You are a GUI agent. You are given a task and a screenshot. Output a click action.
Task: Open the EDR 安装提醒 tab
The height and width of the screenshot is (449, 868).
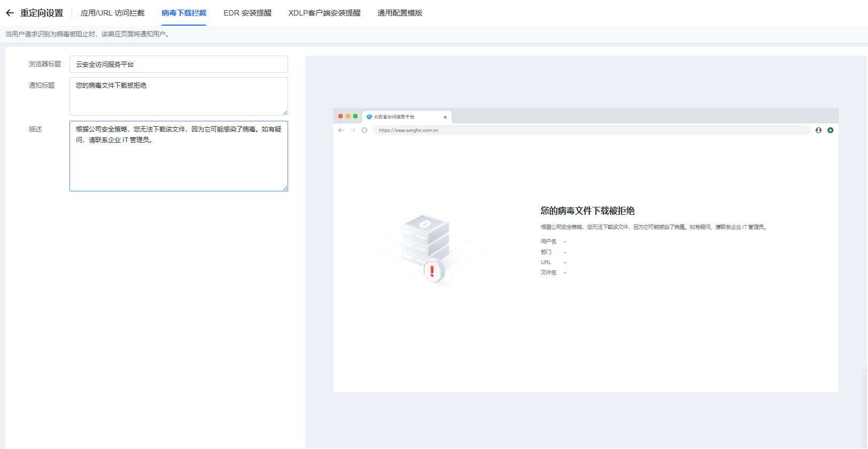247,13
